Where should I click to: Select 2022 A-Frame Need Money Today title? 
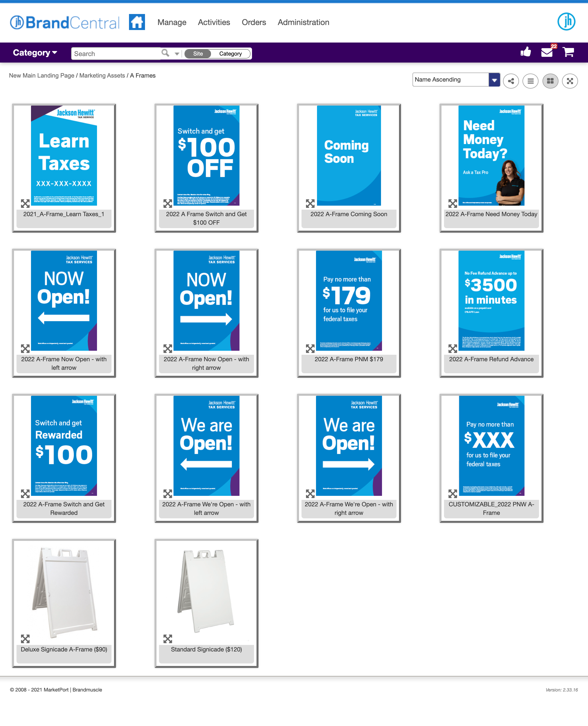[x=491, y=214]
